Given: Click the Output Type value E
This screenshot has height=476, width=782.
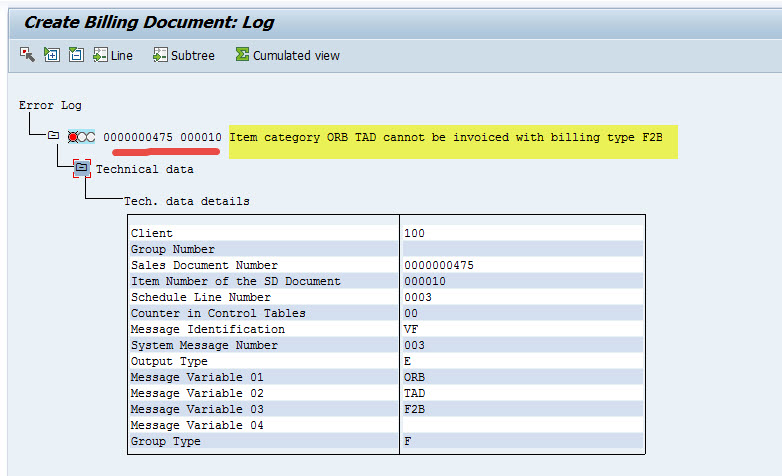Looking at the screenshot, I should (x=407, y=361).
